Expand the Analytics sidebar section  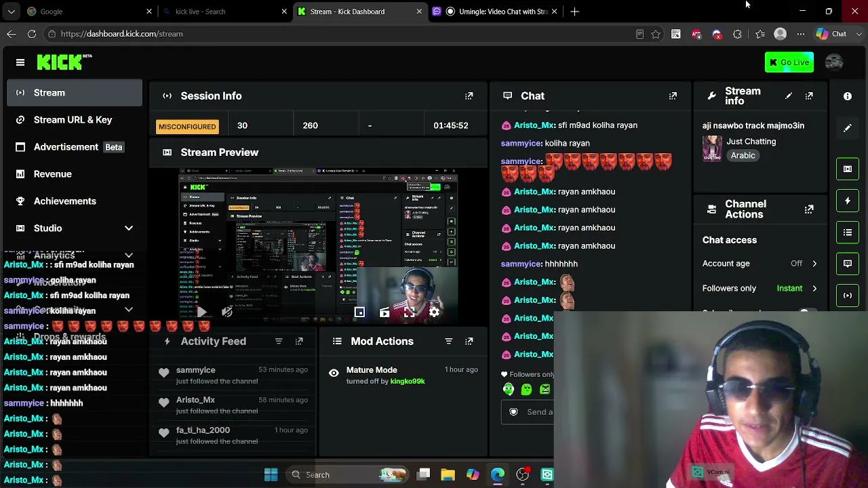click(x=75, y=256)
